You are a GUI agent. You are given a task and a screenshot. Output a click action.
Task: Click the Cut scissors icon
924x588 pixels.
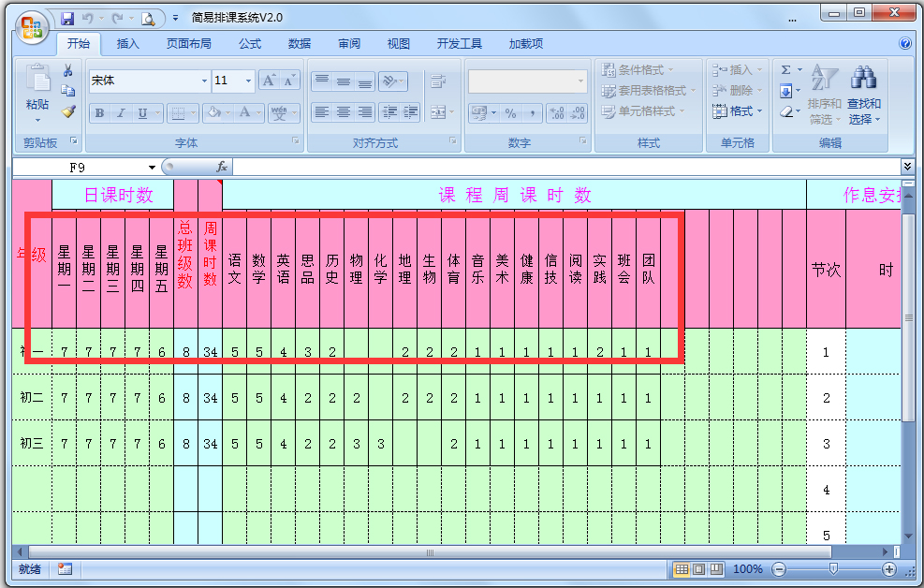67,70
